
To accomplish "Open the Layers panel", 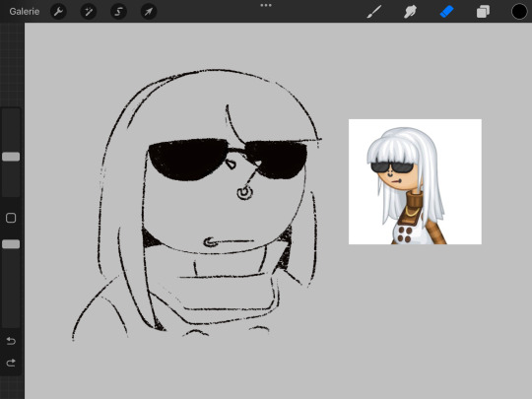I will coord(483,12).
